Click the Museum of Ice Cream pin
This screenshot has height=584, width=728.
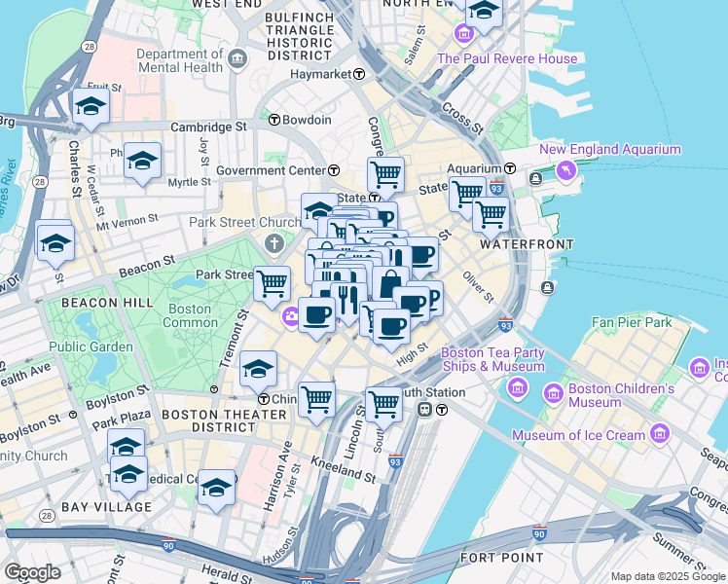659,434
